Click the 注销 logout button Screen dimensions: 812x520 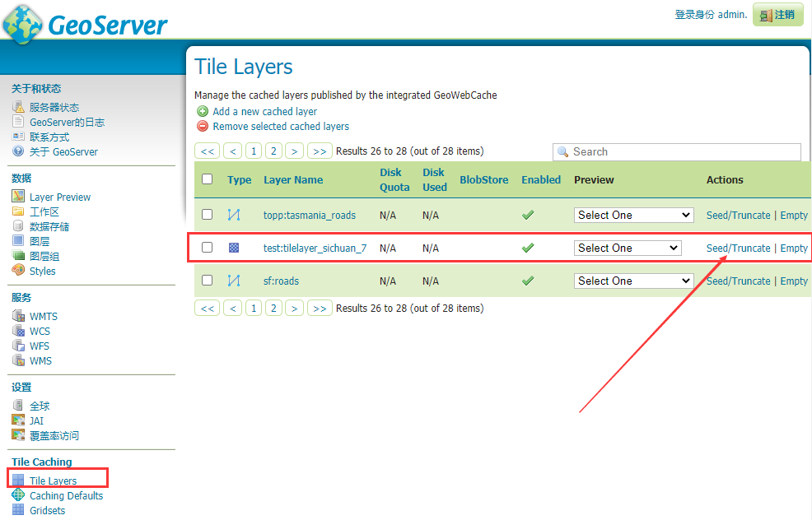[x=777, y=15]
